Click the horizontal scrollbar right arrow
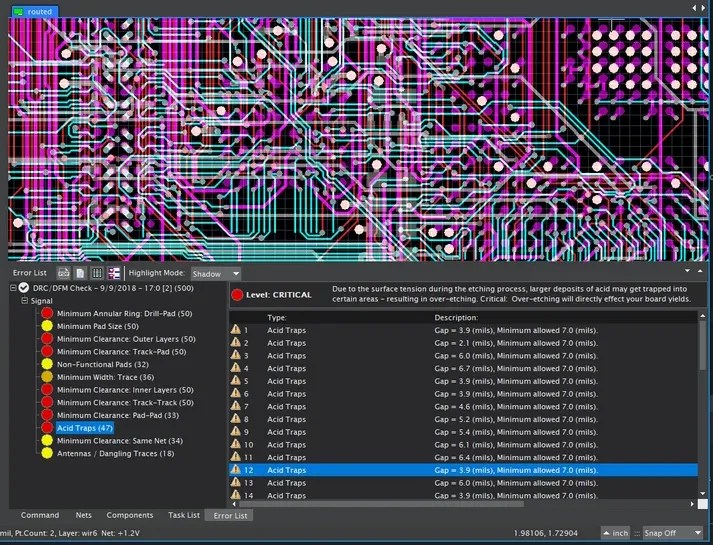Viewport: 713px width, 545px height. [692, 504]
